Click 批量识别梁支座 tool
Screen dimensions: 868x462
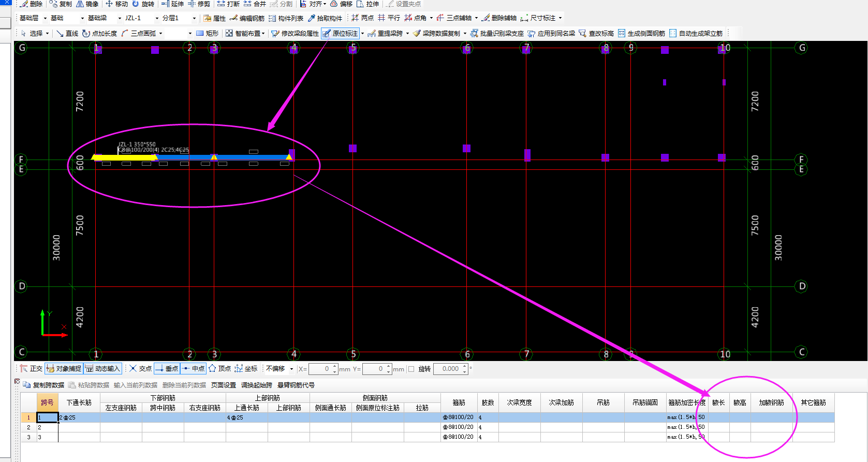497,33
